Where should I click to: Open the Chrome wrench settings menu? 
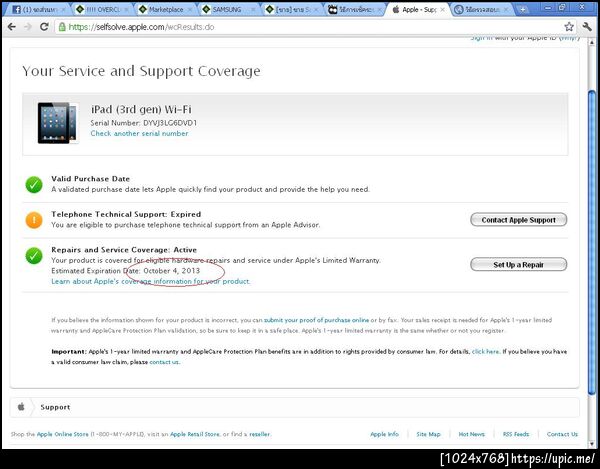pyautogui.click(x=587, y=27)
